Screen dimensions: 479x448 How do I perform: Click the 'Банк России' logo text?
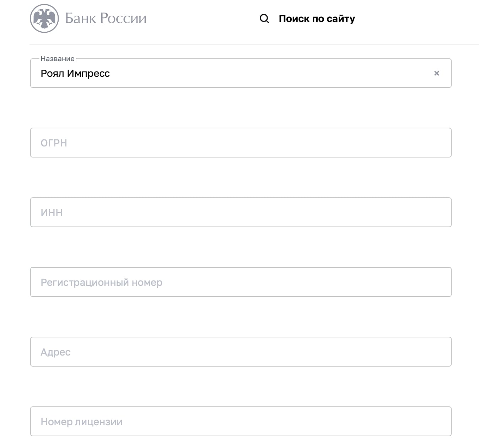tap(106, 18)
